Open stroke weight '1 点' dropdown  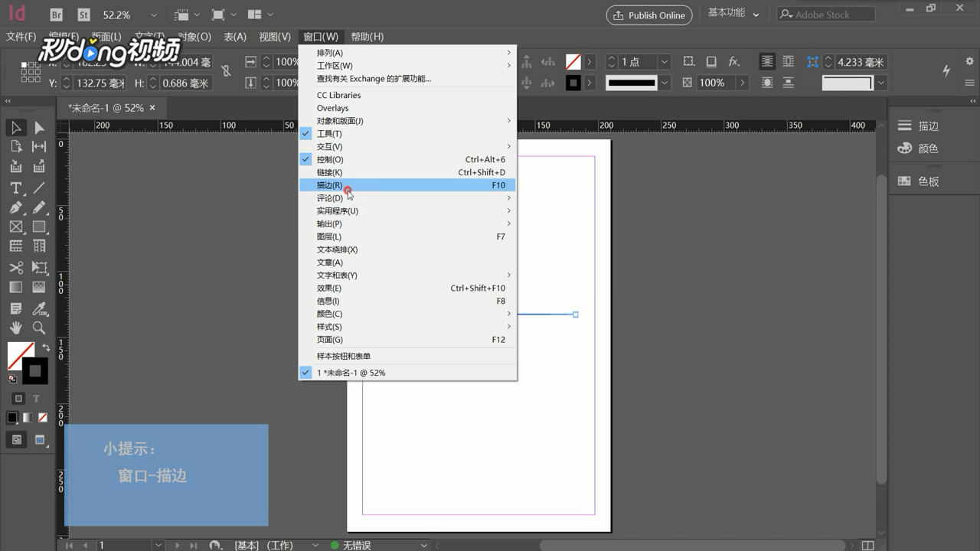point(665,62)
